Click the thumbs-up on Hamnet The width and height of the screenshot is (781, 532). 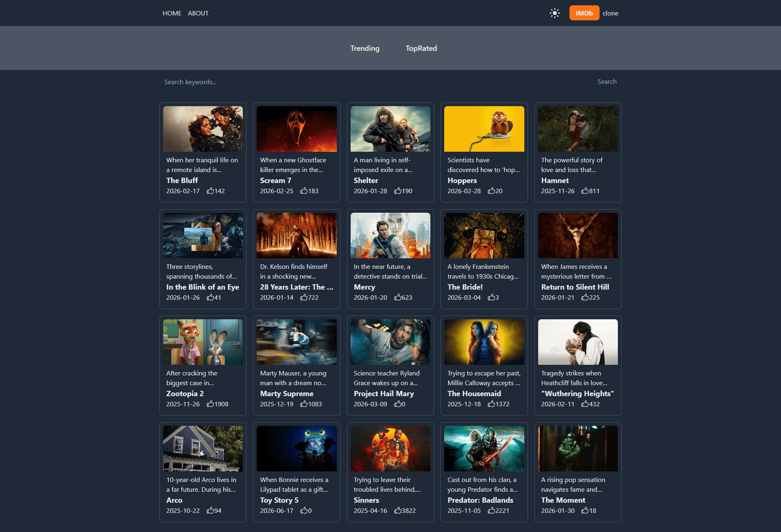585,191
